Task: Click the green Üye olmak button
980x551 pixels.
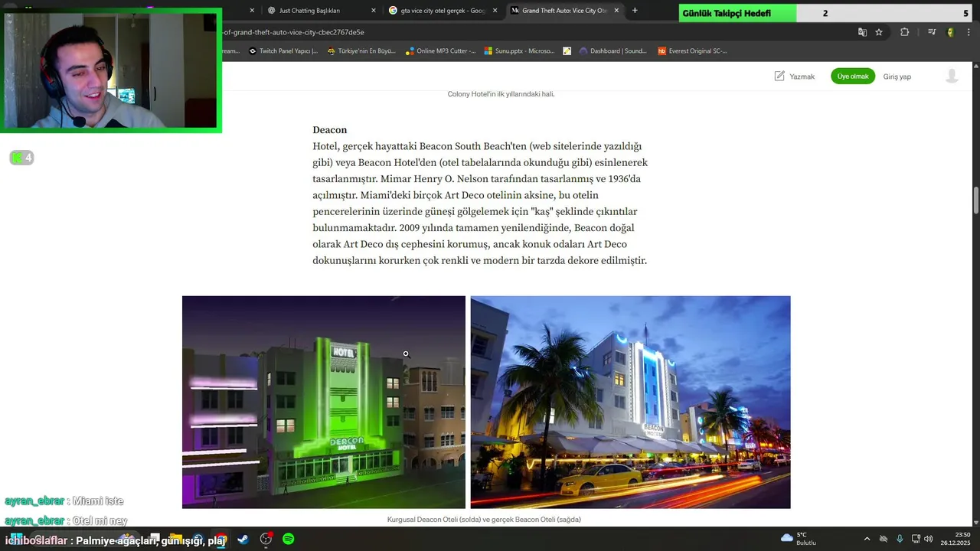Action: 853,76
